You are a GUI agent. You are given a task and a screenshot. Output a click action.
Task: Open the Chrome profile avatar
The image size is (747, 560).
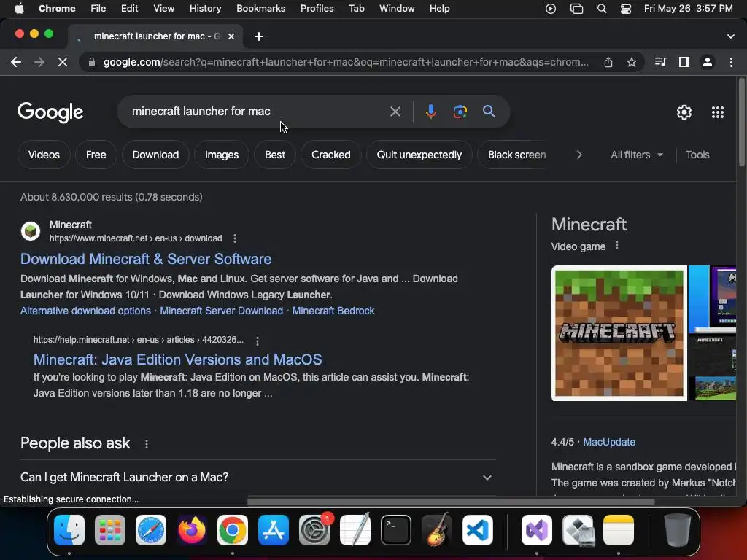(x=708, y=62)
